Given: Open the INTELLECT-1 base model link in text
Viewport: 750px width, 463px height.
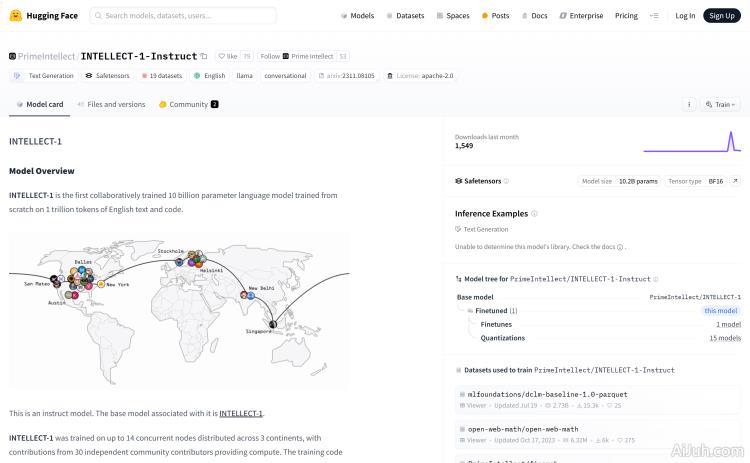Looking at the screenshot, I should (x=241, y=413).
